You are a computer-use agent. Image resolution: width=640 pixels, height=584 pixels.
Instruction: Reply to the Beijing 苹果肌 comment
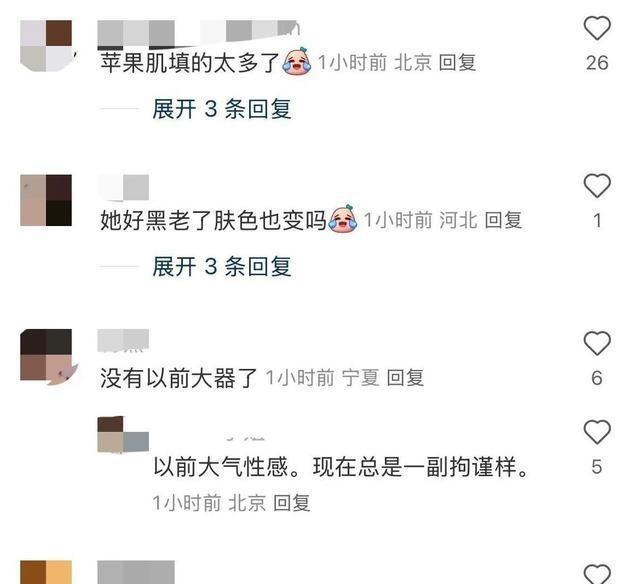tap(458, 63)
